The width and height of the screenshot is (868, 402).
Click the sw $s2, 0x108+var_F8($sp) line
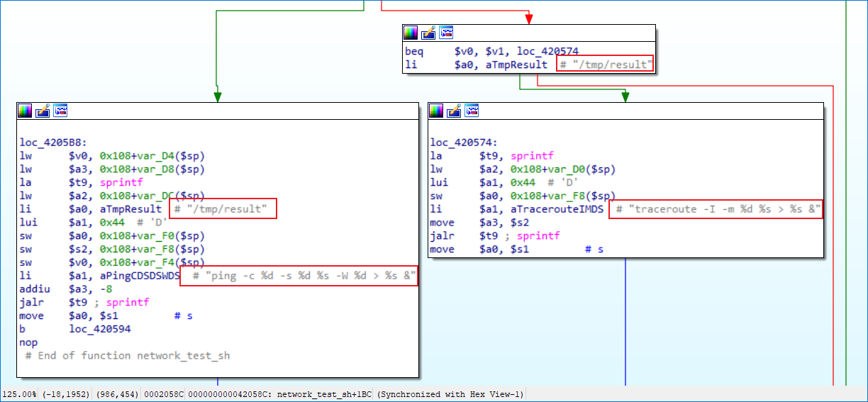[112, 249]
